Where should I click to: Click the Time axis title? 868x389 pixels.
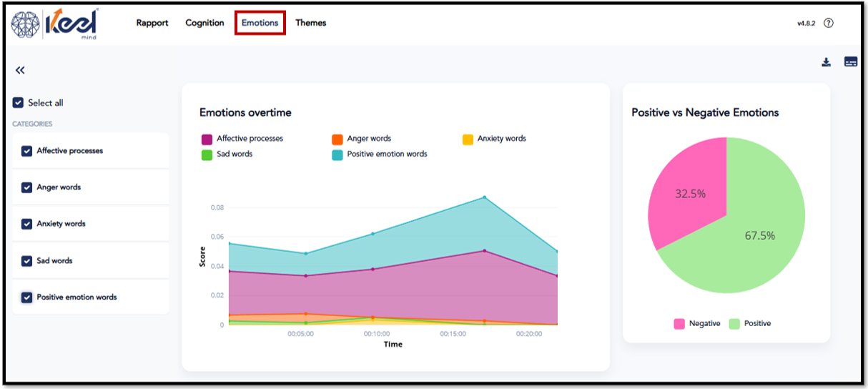(x=393, y=345)
